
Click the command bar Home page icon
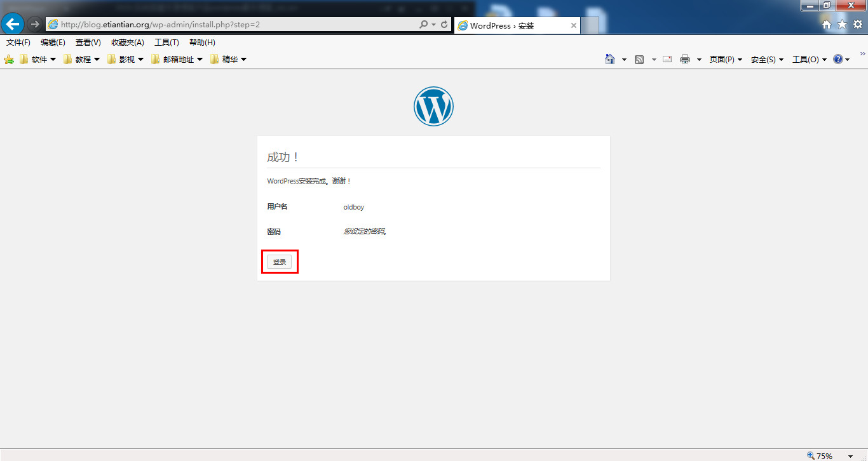(610, 59)
